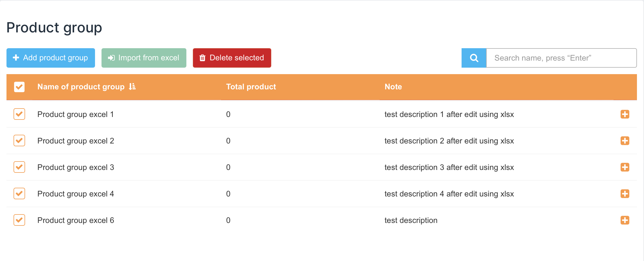Deselect the Product group excel 4 checkbox
The width and height of the screenshot is (644, 261).
tap(19, 194)
